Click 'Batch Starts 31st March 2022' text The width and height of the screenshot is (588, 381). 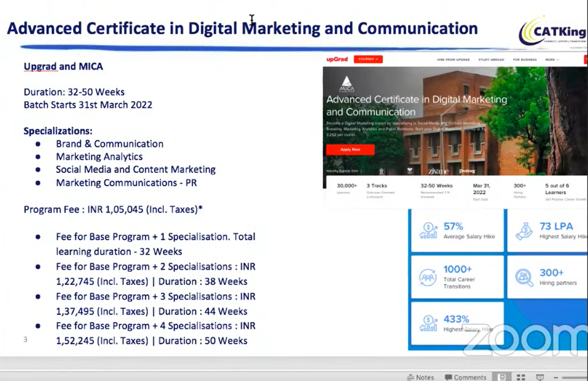[88, 105]
